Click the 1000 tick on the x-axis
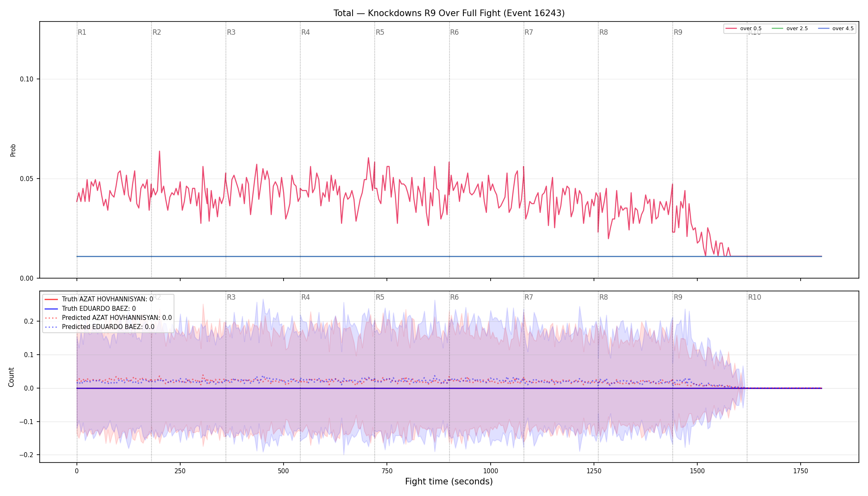 [x=490, y=471]
